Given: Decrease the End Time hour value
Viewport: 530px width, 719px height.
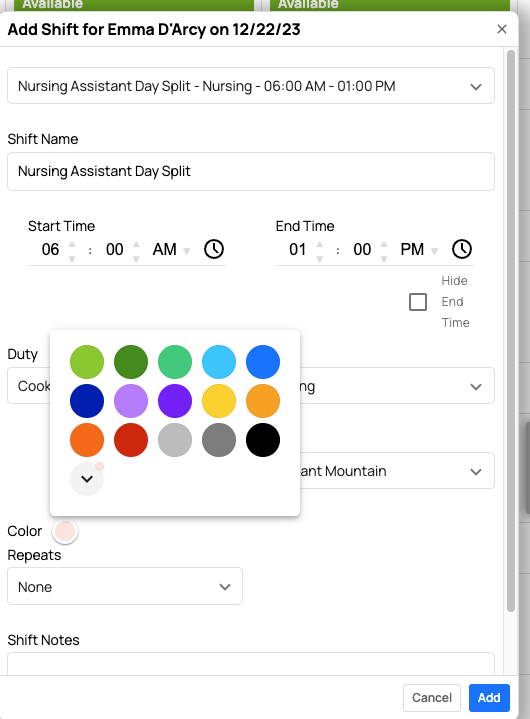Looking at the screenshot, I should (320, 259).
